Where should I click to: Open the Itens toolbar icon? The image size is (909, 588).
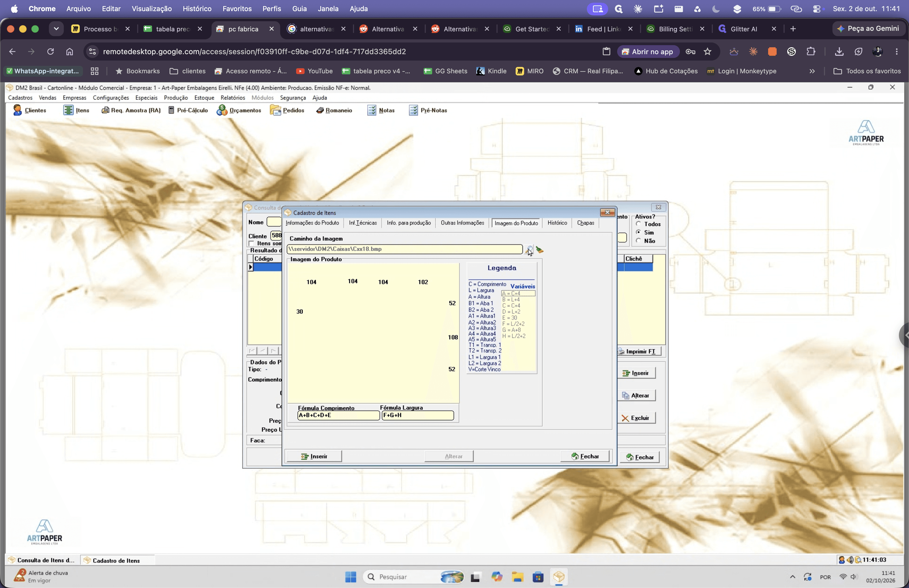(76, 110)
